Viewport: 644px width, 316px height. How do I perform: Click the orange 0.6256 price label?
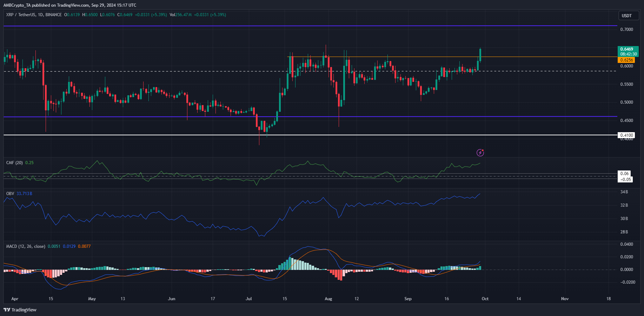pos(626,60)
